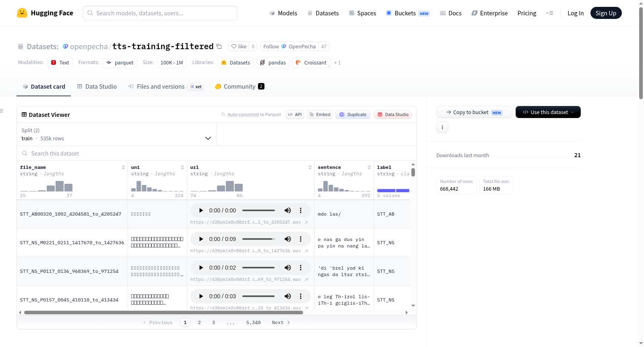Image resolution: width=644 pixels, height=347 pixels.
Task: Click the global search models field
Action: pos(160,13)
